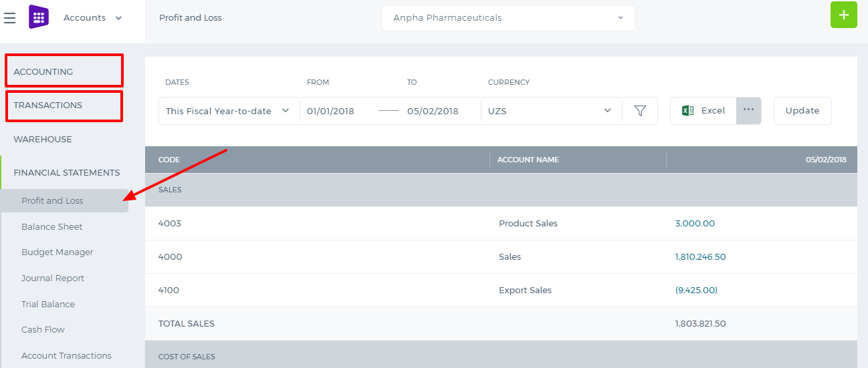Open the Cash Flow report

pos(43,329)
